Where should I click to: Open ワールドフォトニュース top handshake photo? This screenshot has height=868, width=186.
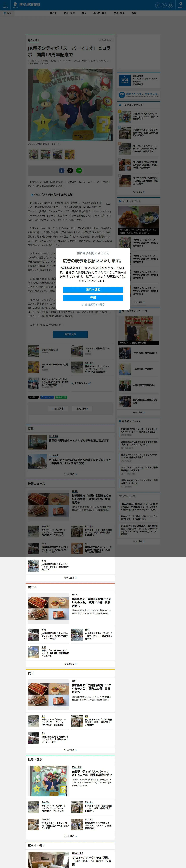tap(139, 331)
